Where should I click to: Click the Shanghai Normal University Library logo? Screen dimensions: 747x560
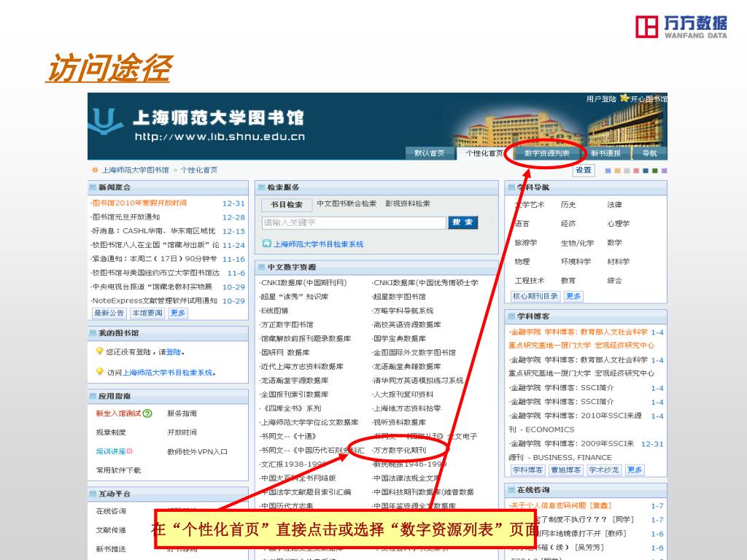[x=104, y=122]
